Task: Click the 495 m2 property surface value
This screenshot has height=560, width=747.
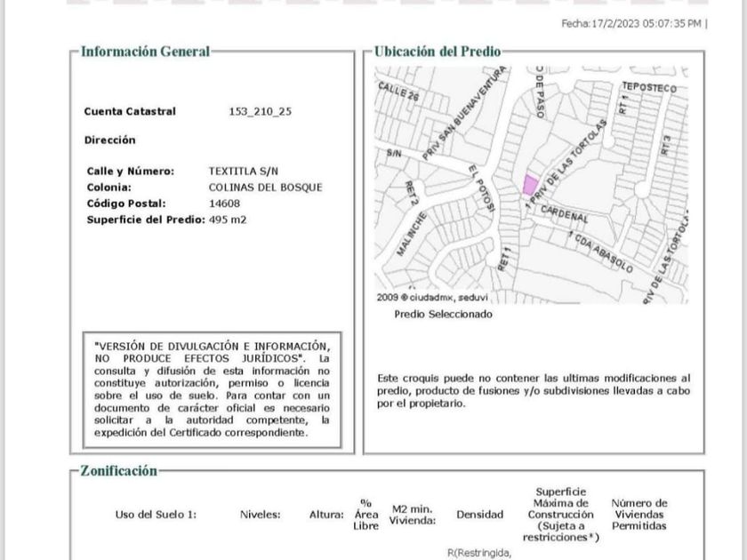Action: [x=228, y=220]
